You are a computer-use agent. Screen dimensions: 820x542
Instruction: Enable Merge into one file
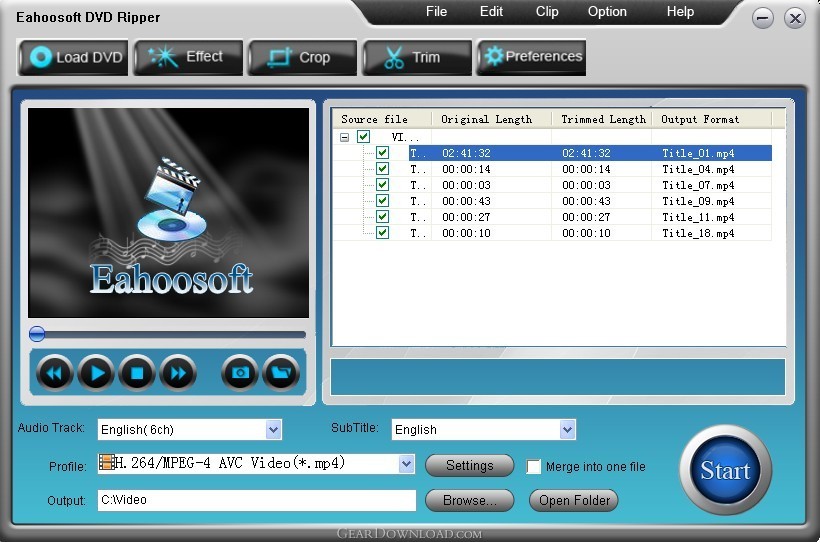point(533,466)
